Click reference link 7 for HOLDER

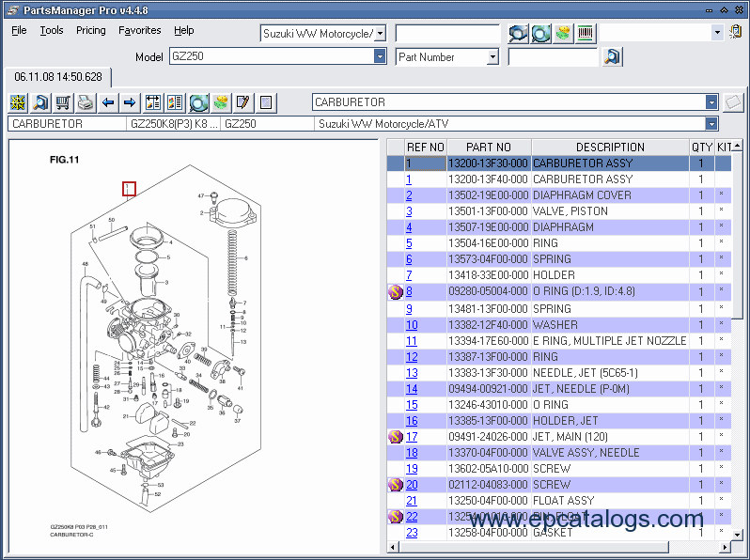coord(409,275)
